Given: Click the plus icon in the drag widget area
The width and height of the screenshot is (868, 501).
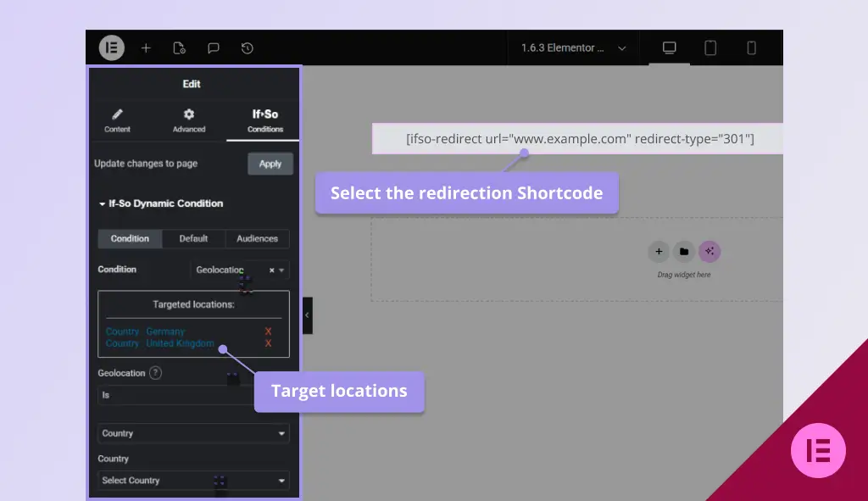Looking at the screenshot, I should pyautogui.click(x=659, y=251).
